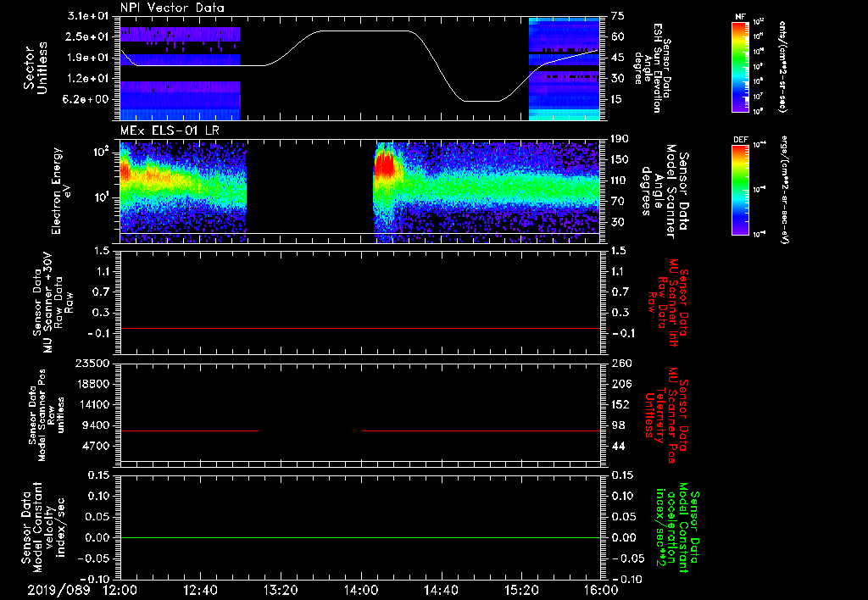This screenshot has width=868, height=600.
Task: Click the "2019/089" date label
Action: point(58,590)
